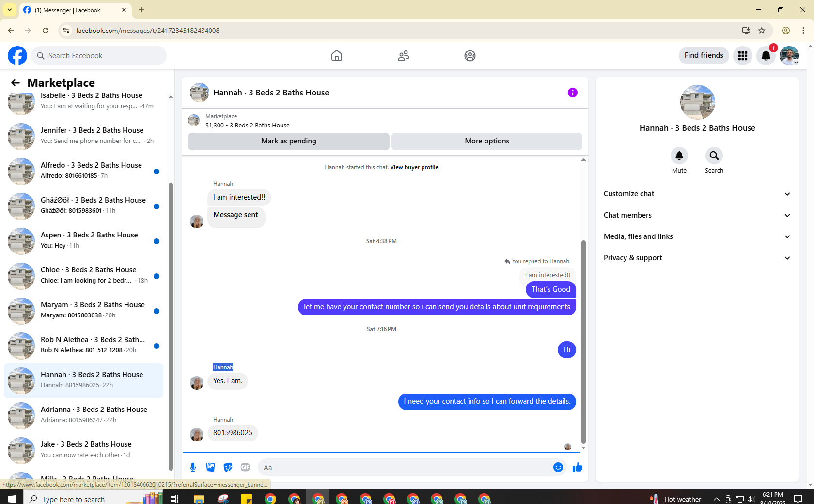Click the browser address bar URL
The width and height of the screenshot is (814, 504).
click(x=148, y=31)
